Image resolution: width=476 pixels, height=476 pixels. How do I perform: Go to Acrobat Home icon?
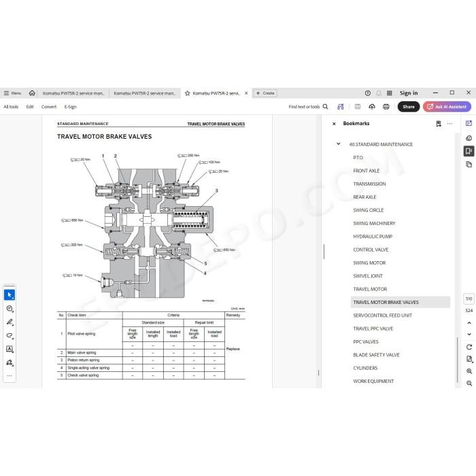coord(32,93)
